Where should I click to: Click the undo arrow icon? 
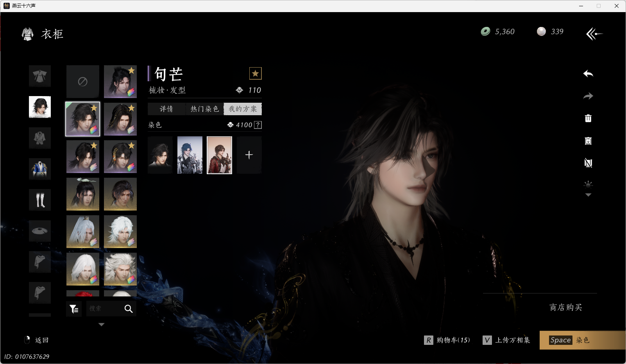[588, 74]
